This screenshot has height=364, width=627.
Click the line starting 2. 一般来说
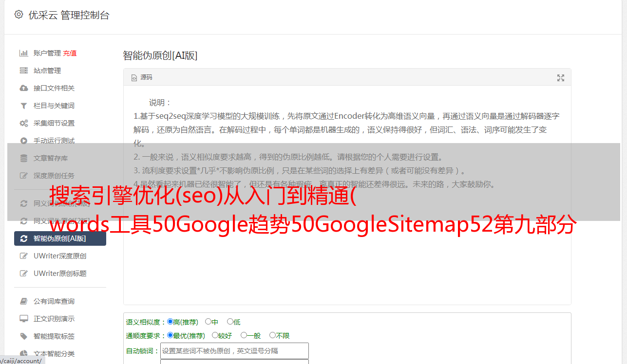[x=288, y=157]
